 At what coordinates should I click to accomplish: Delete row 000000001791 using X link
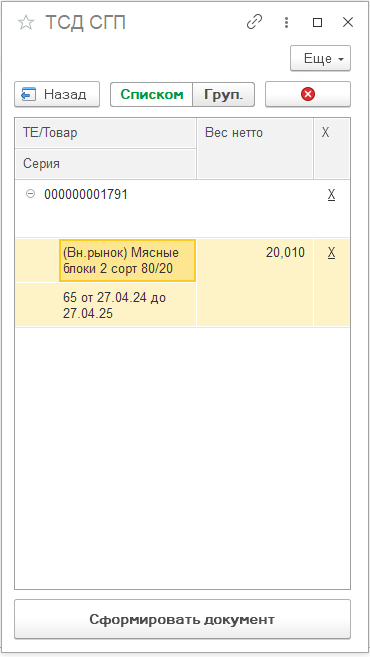click(331, 195)
